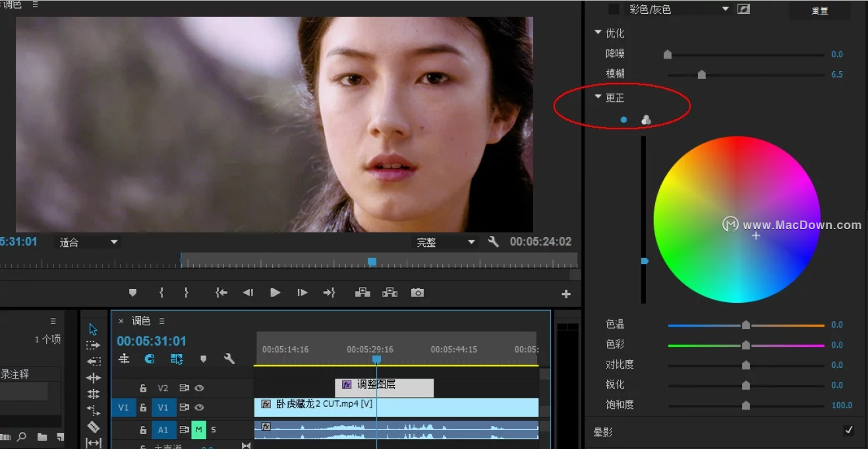Screen dimensions: 868x449
Task: Select the 调色 sequence tab
Action: (x=141, y=321)
